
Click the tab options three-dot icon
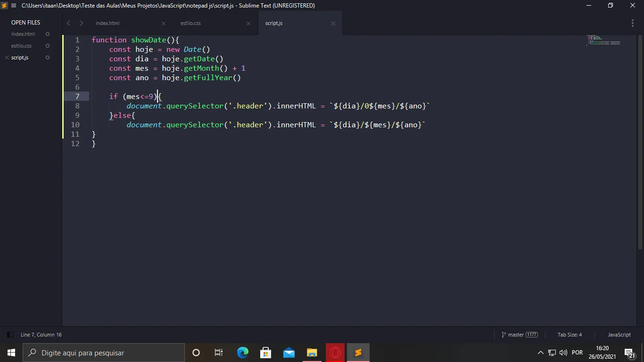pyautogui.click(x=633, y=23)
